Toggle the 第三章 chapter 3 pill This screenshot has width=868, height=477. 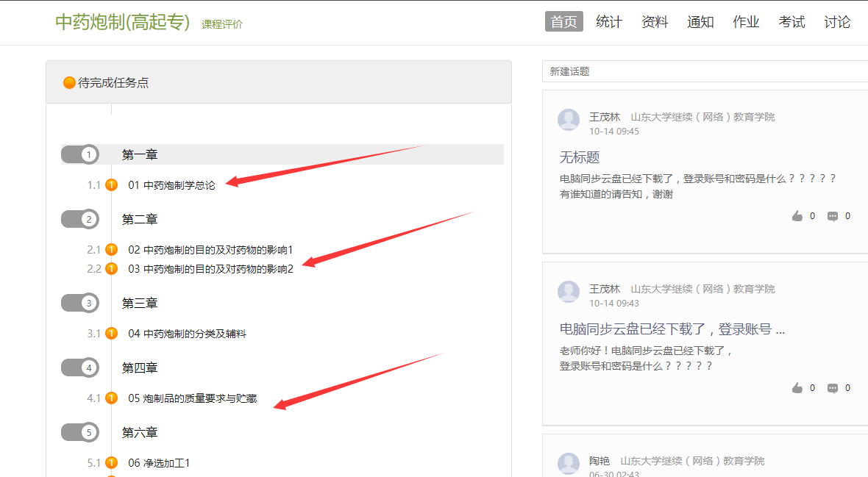pos(80,303)
